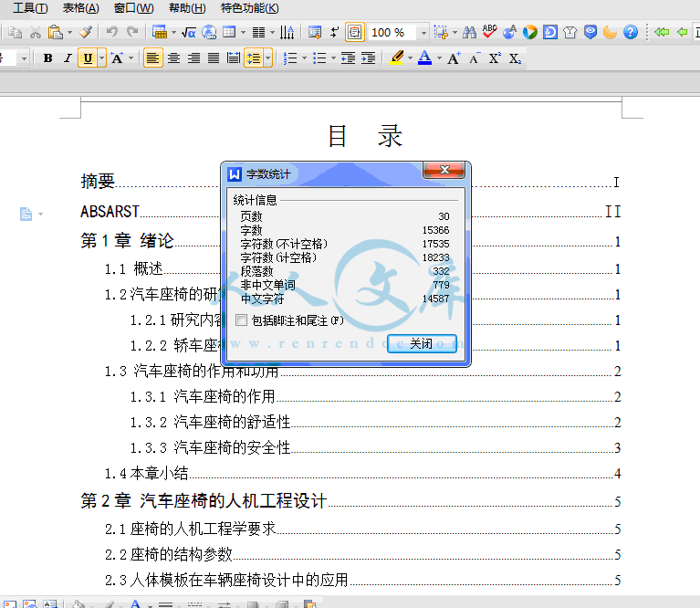Image resolution: width=700 pixels, height=608 pixels.
Task: Open Find with the binoculars icon
Action: pos(470,33)
